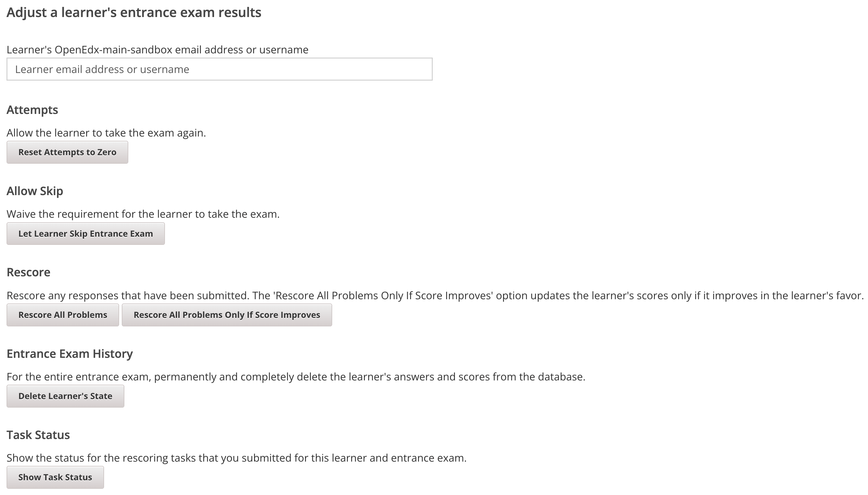Screen dimensions: 868x495
Task: Click the learner email address input field
Action: point(220,69)
